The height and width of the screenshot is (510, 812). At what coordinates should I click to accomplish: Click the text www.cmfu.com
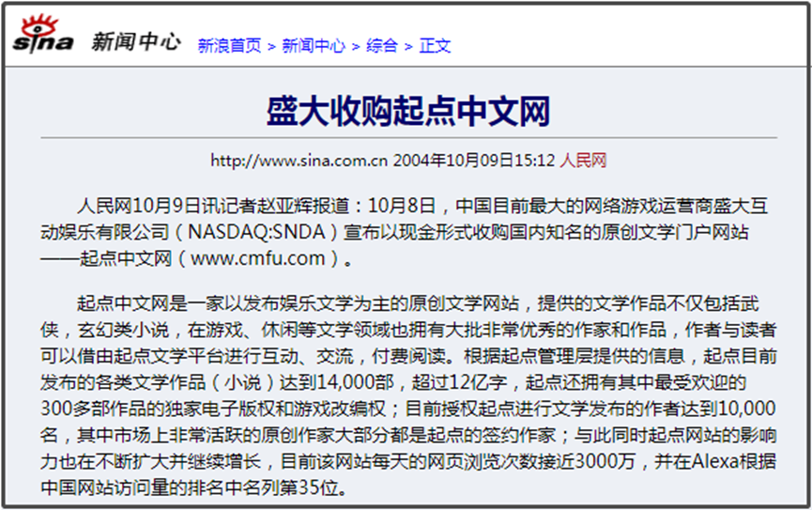point(258,258)
